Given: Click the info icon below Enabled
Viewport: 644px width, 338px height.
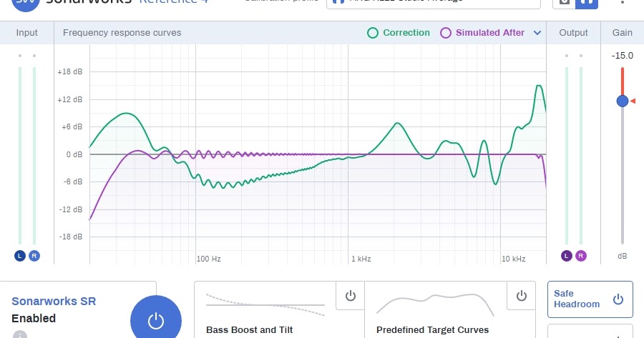Looking at the screenshot, I should pos(20,334).
